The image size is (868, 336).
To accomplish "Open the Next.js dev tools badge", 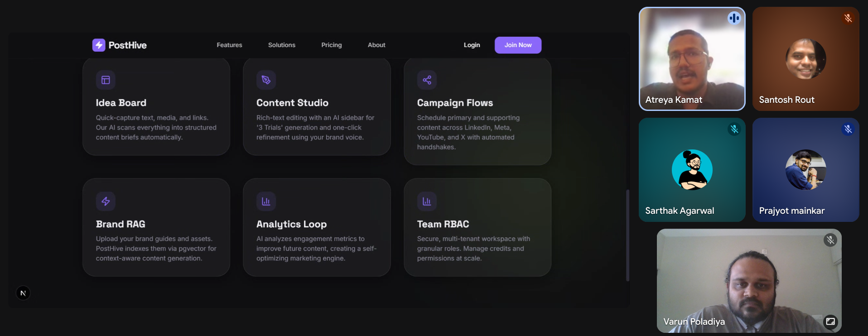I will tap(23, 293).
